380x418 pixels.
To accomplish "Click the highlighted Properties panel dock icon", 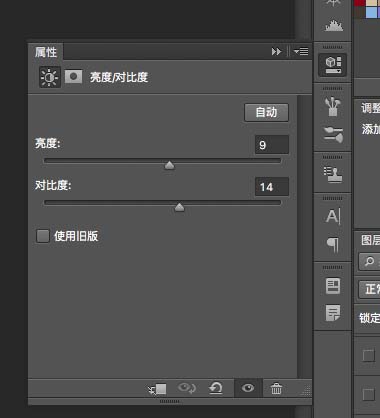I will pyautogui.click(x=333, y=65).
